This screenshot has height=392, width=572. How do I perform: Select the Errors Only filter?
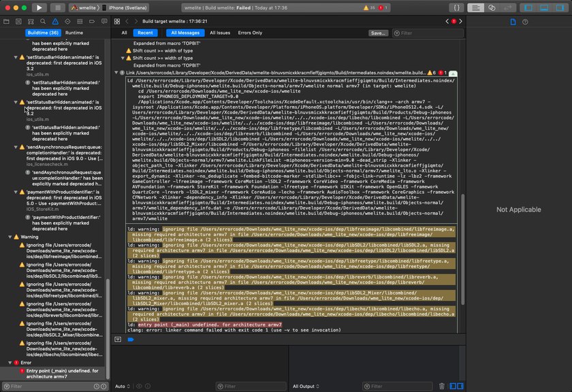pyautogui.click(x=250, y=33)
